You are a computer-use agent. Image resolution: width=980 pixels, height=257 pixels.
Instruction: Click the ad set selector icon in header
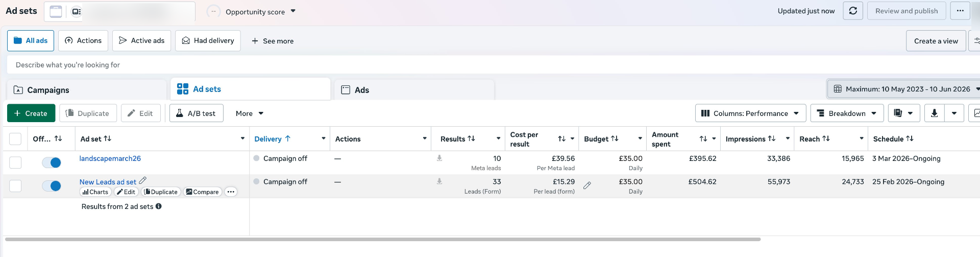click(x=76, y=11)
